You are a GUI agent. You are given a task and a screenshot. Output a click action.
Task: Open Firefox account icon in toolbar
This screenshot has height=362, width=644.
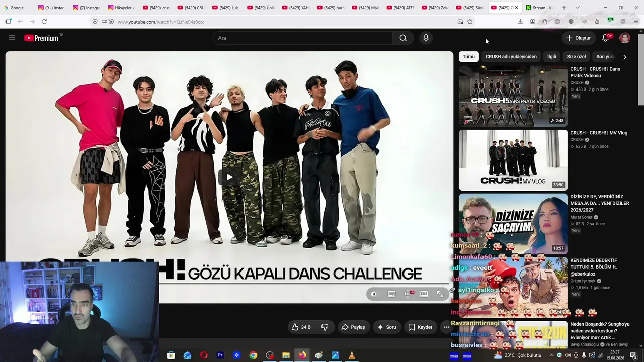click(532, 22)
